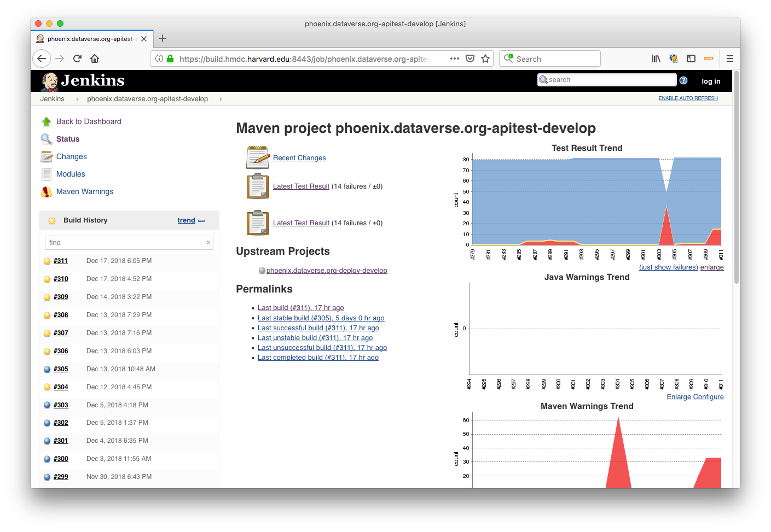Open Back to Dashboard green arrow icon
Screen dimensions: 771x532
(x=47, y=121)
